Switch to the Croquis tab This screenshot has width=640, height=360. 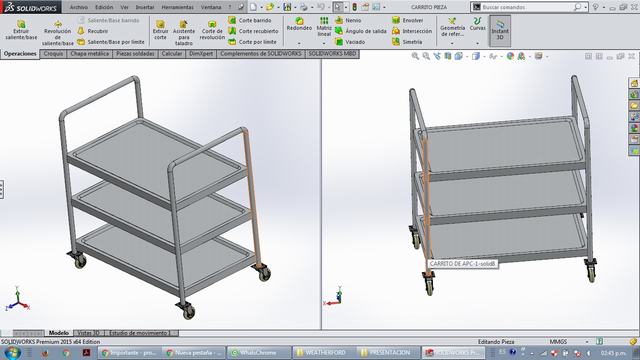pos(53,54)
